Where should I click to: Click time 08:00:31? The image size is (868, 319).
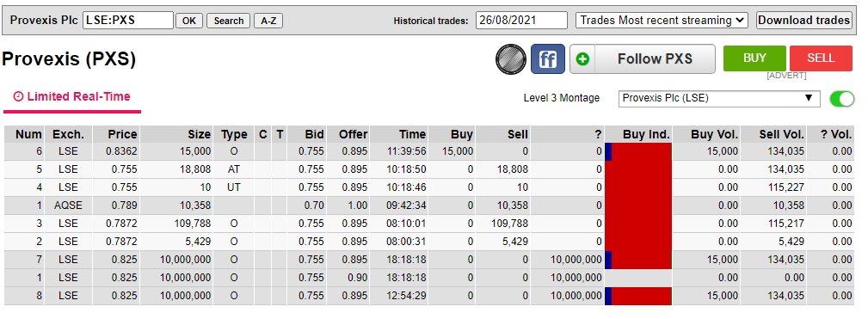[406, 242]
